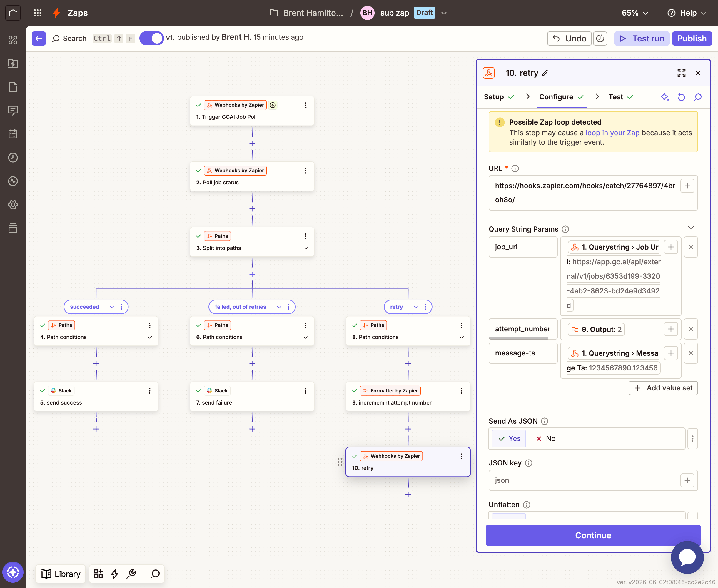Expand the step panel to full screen
The height and width of the screenshot is (588, 718).
coord(682,73)
